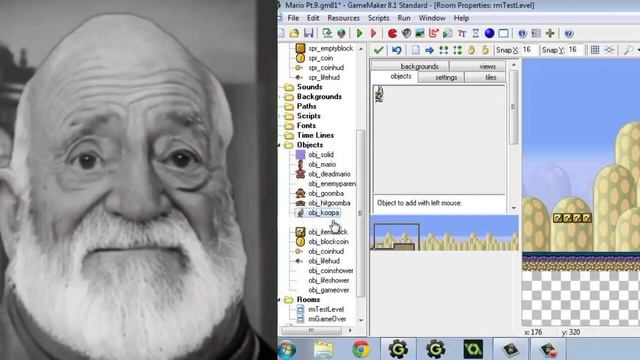This screenshot has width=640, height=360.
Task: Open the Help menu
Action: pos(461,18)
